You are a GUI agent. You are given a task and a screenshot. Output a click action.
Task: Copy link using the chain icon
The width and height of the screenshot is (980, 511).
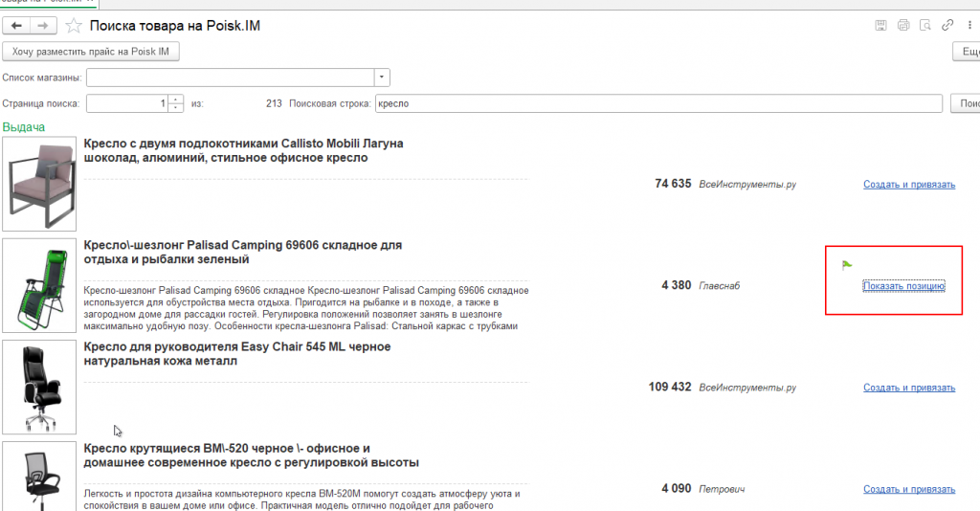(947, 25)
